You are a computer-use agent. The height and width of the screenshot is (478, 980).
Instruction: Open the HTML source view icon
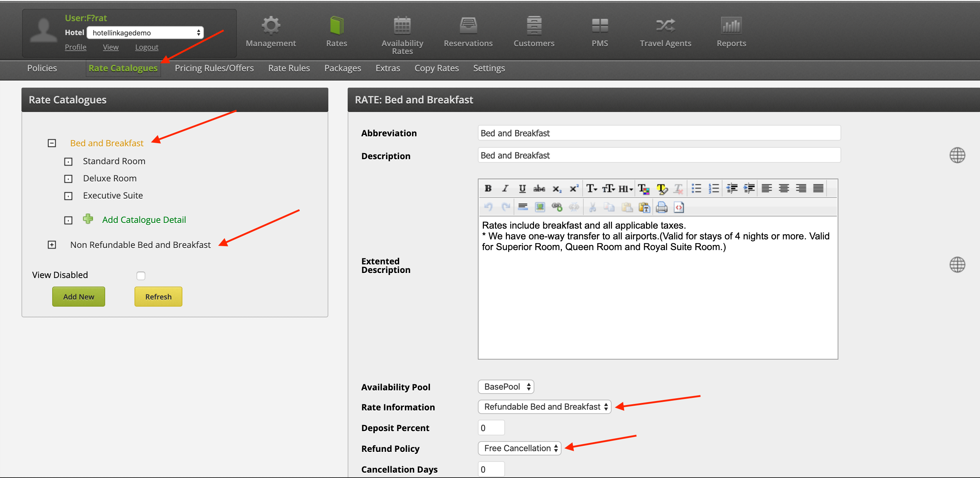point(679,207)
